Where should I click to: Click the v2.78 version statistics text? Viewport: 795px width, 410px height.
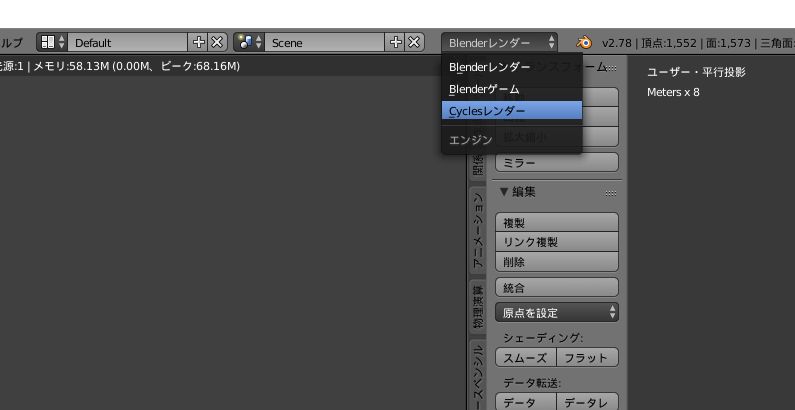tap(698, 43)
